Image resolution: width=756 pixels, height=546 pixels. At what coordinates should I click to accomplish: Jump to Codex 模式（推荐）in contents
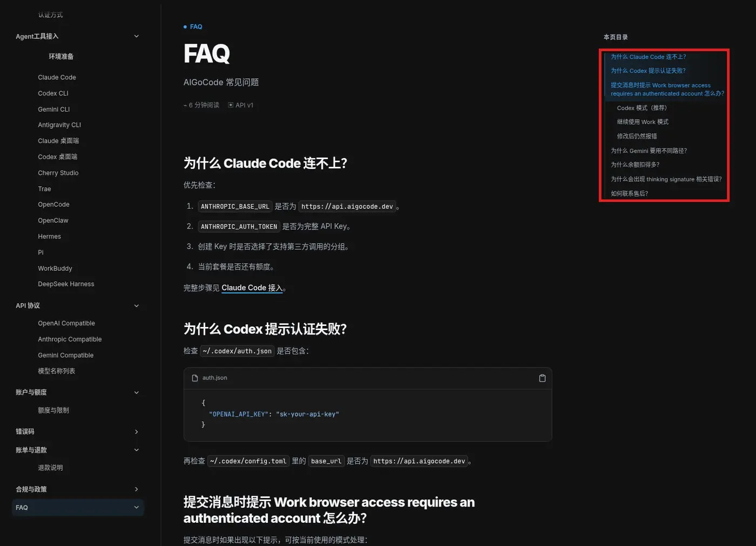(x=642, y=108)
